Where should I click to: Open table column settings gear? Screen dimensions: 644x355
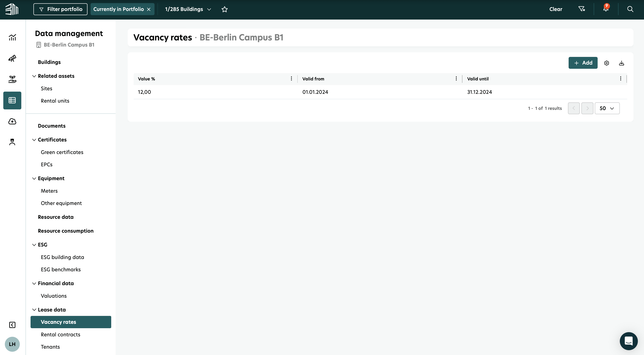(x=606, y=63)
